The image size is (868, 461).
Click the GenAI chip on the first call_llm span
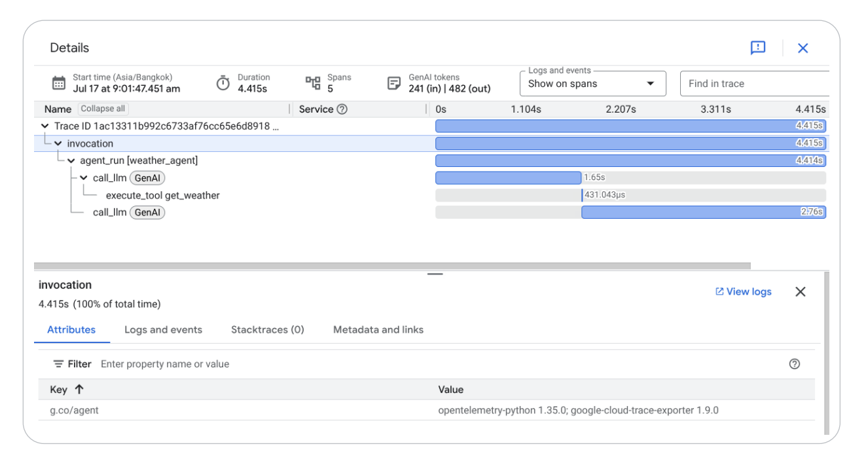149,177
